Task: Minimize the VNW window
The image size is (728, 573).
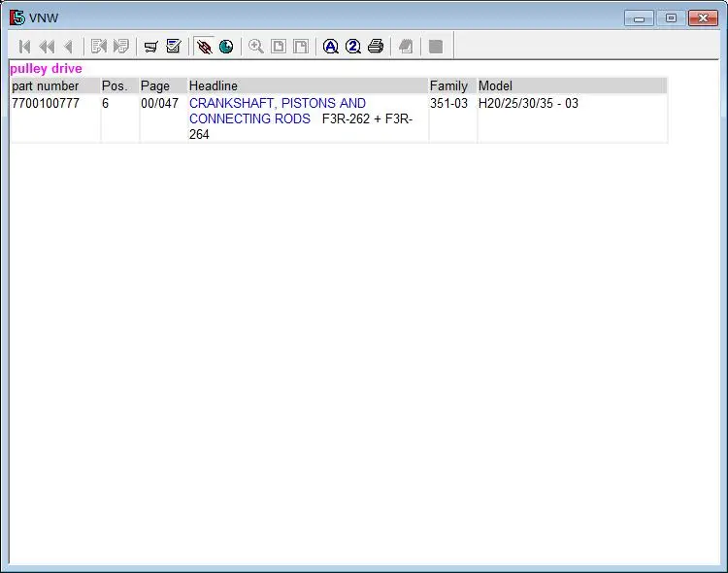Action: [640, 18]
